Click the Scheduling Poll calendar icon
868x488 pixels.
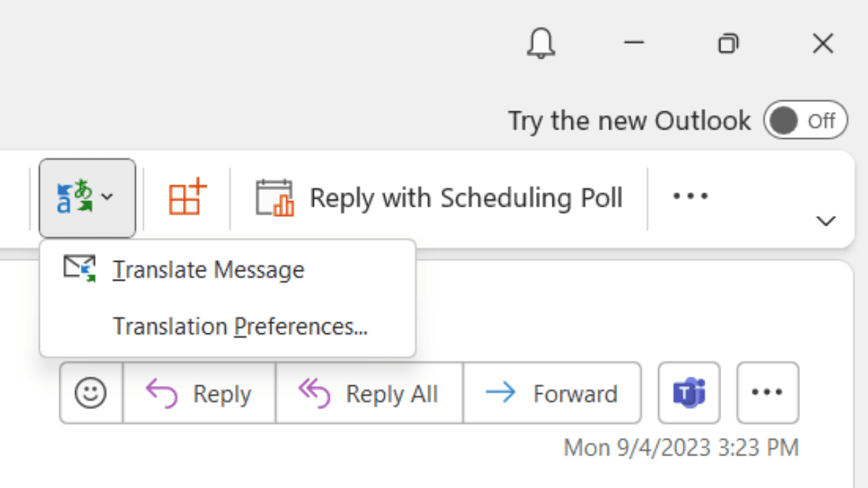(x=274, y=197)
